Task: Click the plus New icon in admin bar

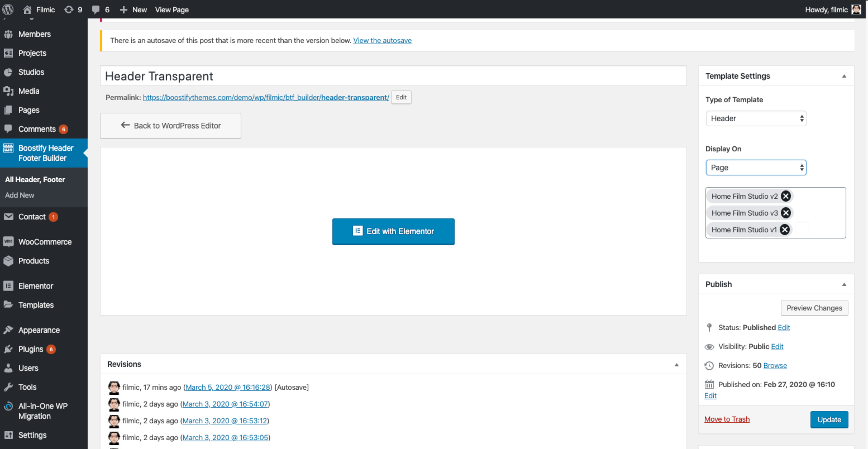Action: click(124, 9)
